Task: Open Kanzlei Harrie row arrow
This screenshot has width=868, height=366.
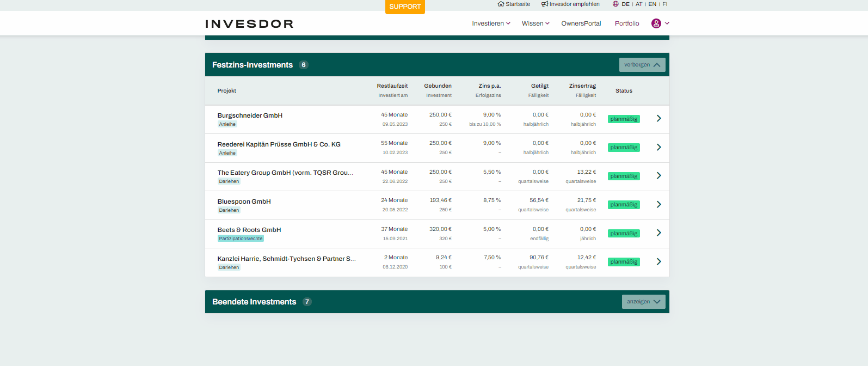Action: pos(658,262)
